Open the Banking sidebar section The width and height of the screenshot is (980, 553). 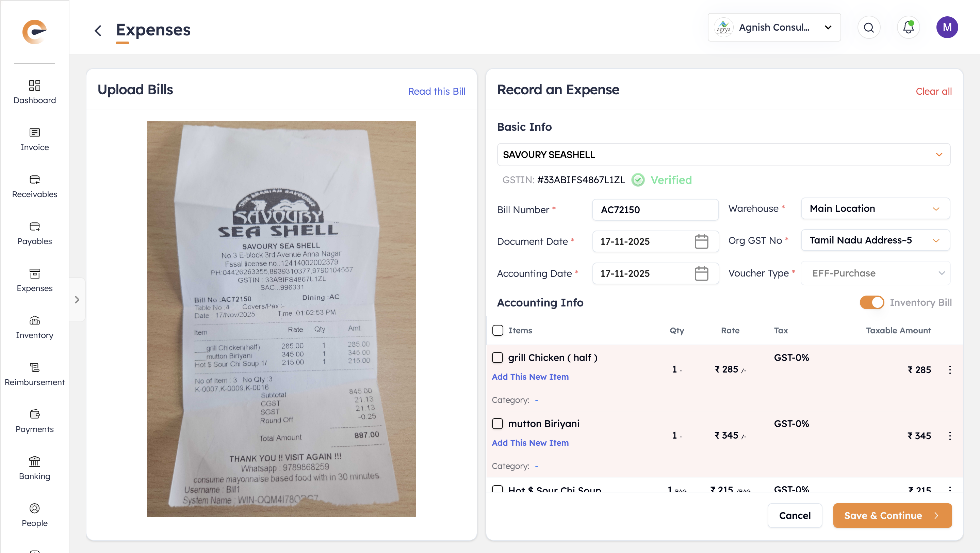point(35,468)
